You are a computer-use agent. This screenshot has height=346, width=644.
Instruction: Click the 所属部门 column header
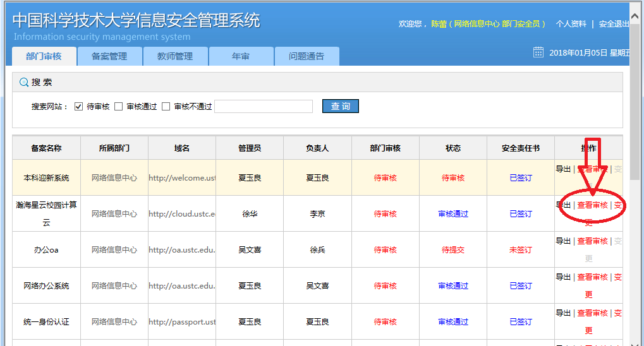pos(114,148)
